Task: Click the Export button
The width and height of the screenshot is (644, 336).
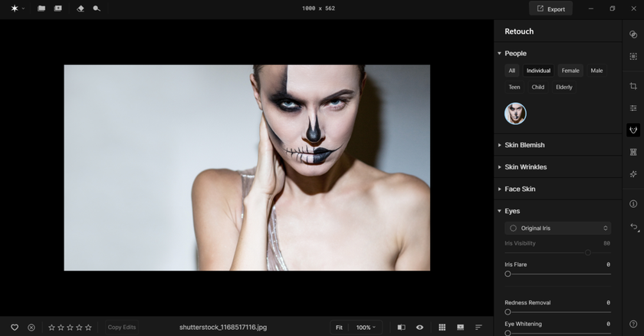Action: (x=550, y=8)
